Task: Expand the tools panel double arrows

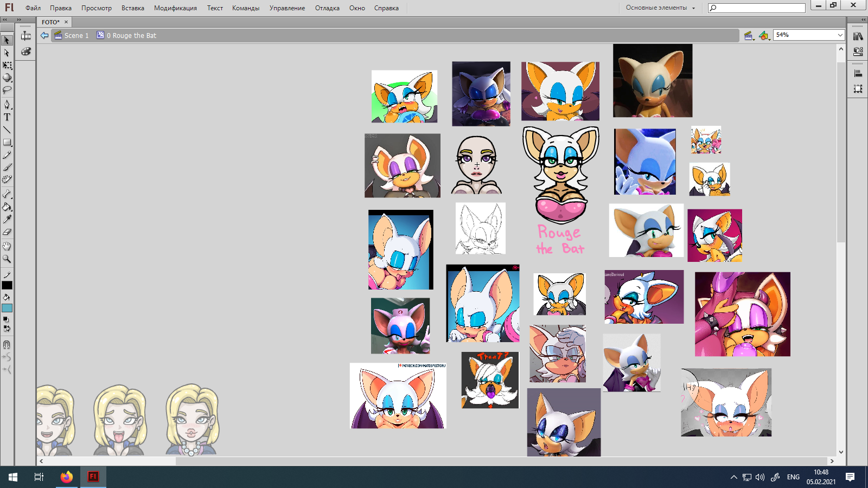Action: click(18, 20)
